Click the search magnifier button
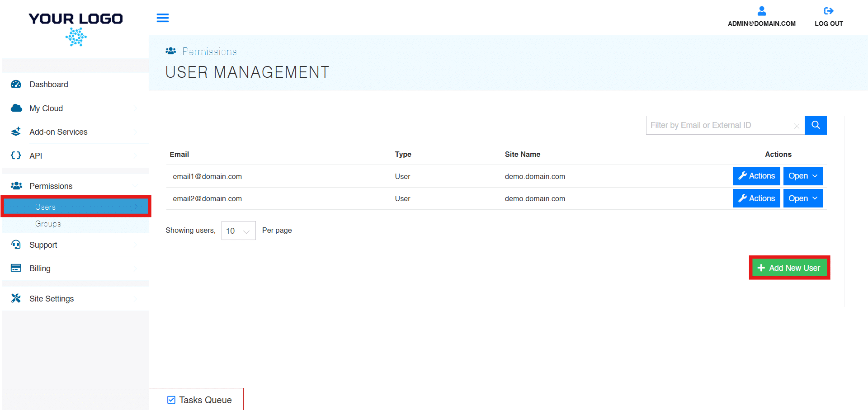 (x=816, y=125)
